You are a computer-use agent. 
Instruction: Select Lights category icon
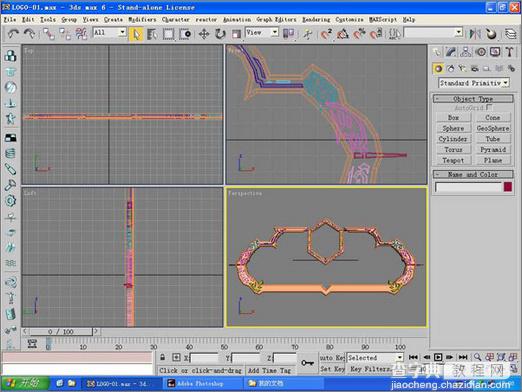(462, 69)
